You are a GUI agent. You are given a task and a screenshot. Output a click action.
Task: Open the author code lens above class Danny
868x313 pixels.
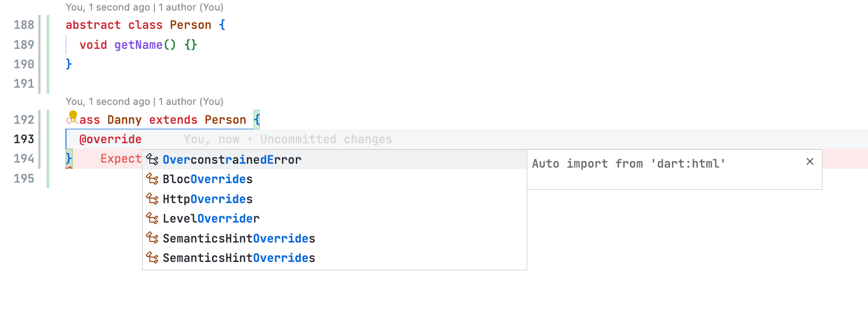point(144,102)
